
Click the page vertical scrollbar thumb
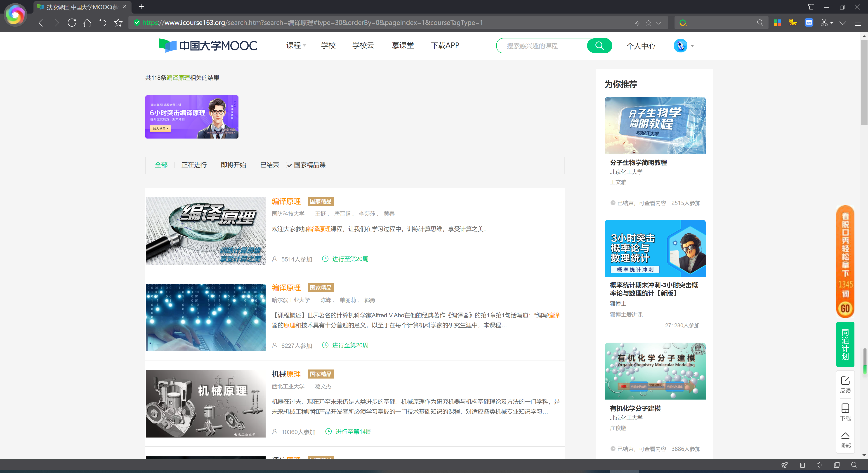click(x=864, y=82)
